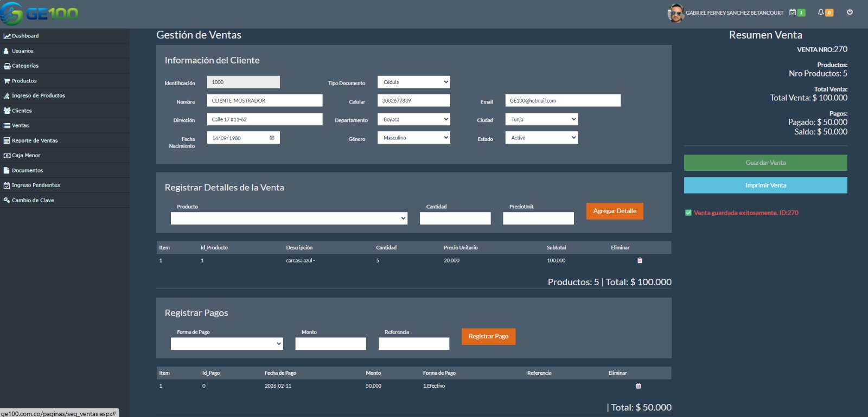Open the date picker in Fecha Nacimiento
Viewport: 868px width, 417px height.
272,138
